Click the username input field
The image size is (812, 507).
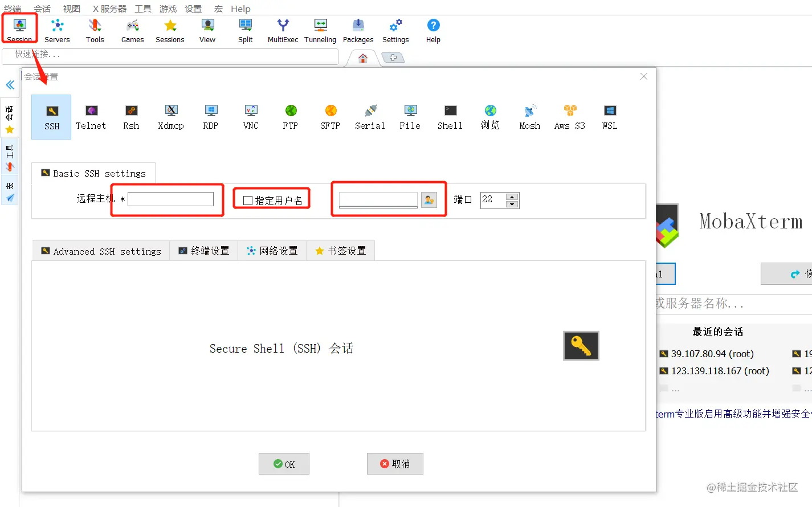(x=378, y=200)
